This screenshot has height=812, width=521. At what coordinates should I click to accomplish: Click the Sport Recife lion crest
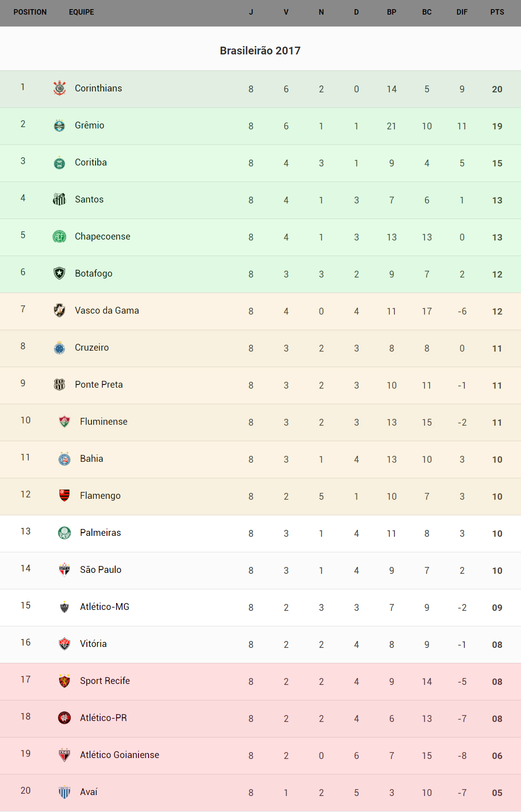coord(64,681)
